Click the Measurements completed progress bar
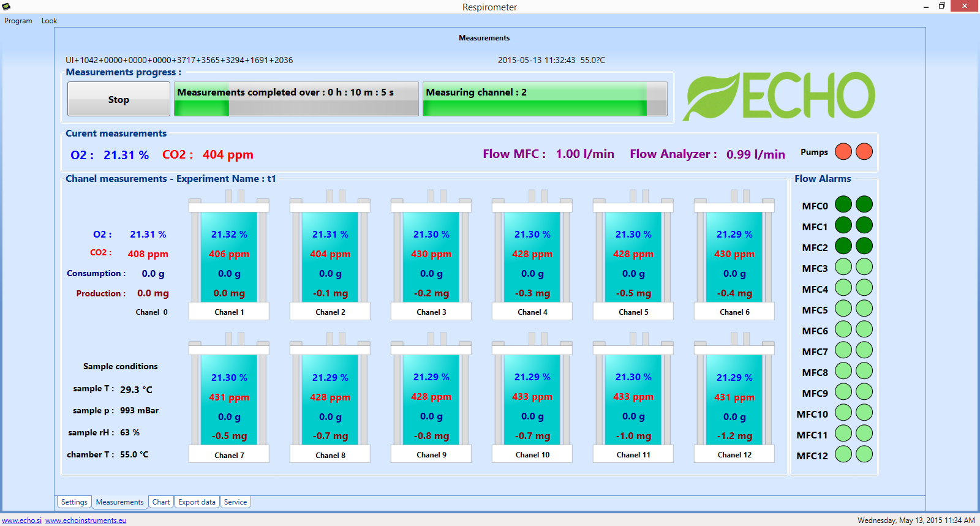 (296, 99)
